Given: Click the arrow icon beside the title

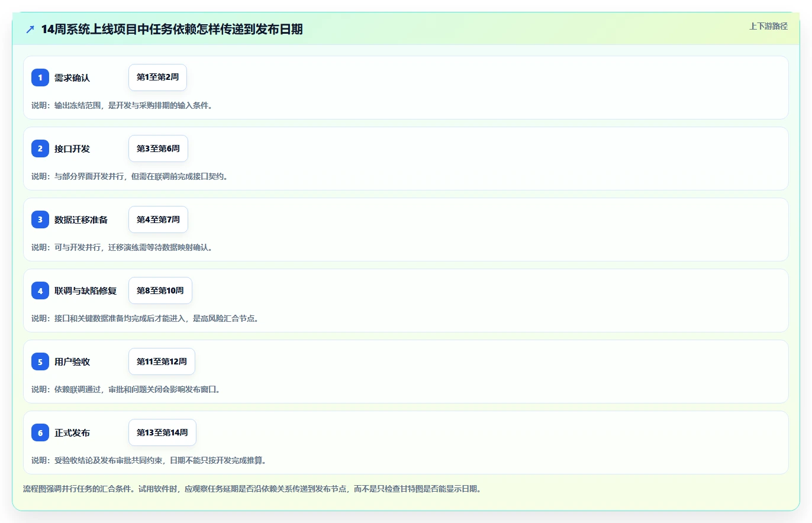Looking at the screenshot, I should pyautogui.click(x=30, y=30).
